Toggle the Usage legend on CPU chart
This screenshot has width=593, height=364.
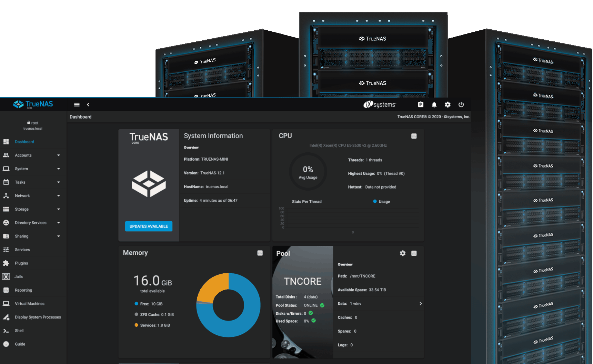point(381,202)
